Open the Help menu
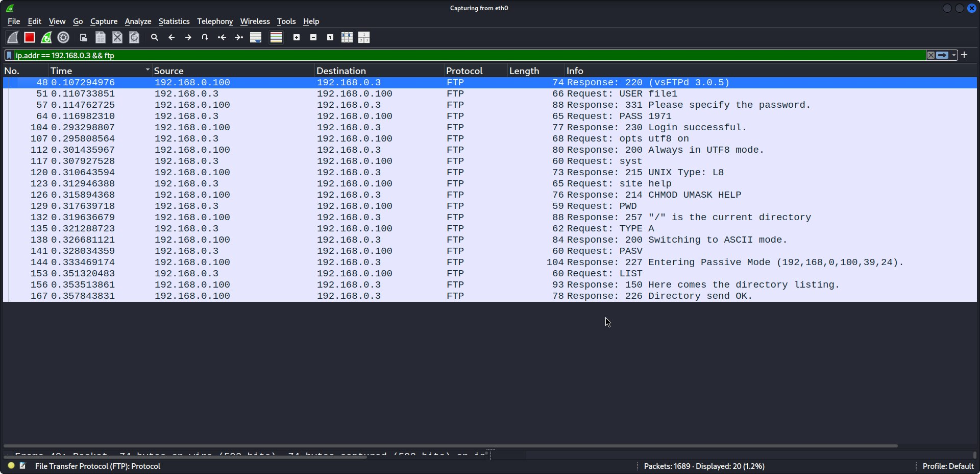 (x=311, y=21)
